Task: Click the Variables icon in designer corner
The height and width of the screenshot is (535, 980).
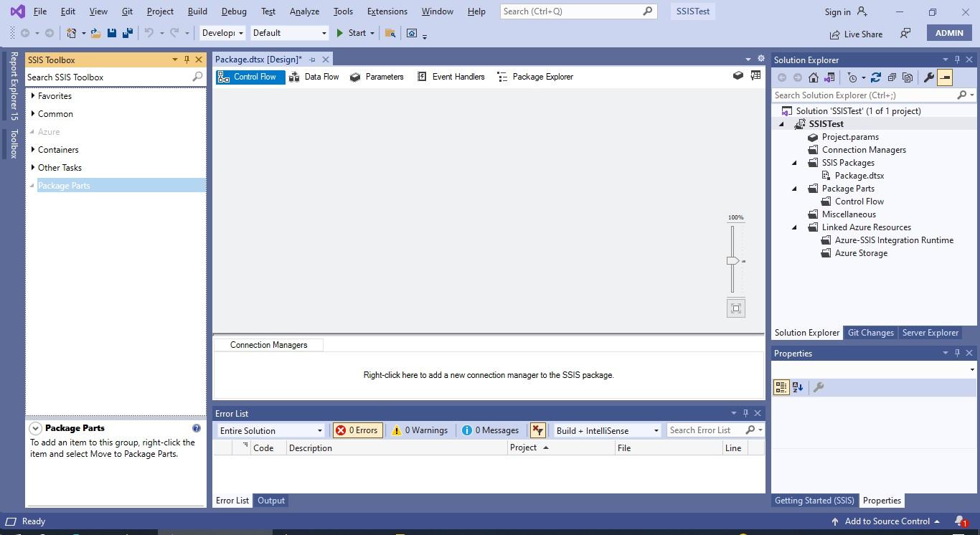Action: 755,75
